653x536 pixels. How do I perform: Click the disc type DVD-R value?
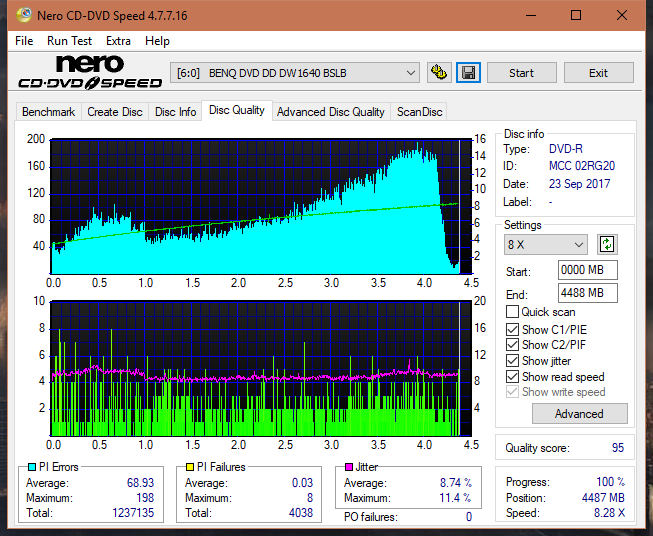[566, 149]
